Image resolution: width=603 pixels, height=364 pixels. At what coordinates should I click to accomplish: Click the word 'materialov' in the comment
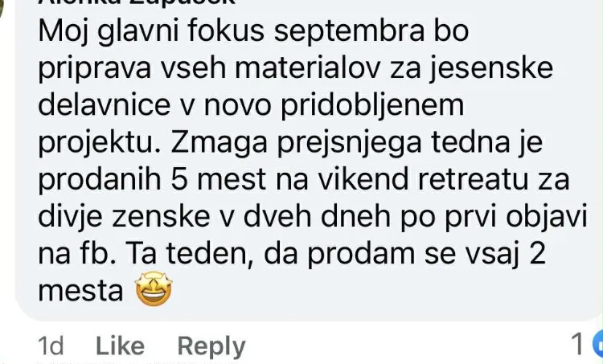[x=308, y=68]
